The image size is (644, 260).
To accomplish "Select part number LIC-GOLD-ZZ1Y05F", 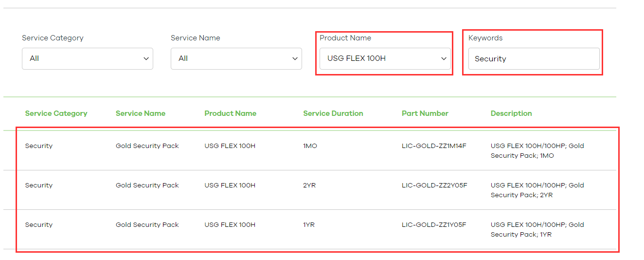I will tap(434, 224).
